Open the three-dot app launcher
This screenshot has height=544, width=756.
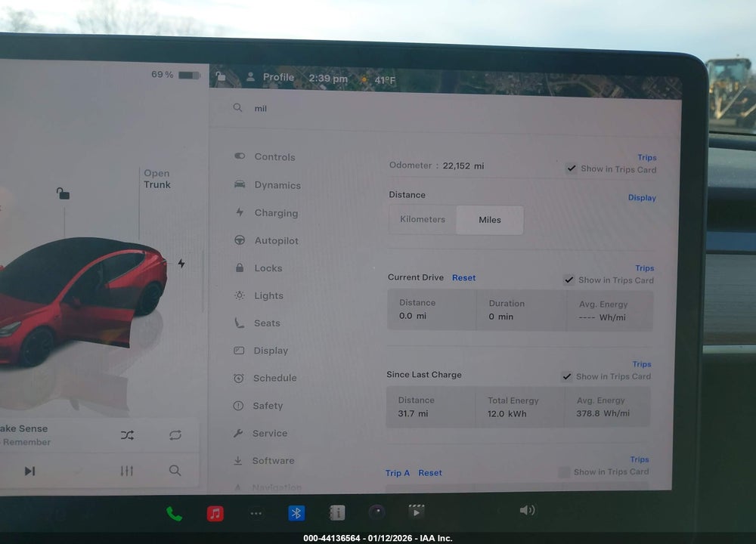[x=256, y=514]
